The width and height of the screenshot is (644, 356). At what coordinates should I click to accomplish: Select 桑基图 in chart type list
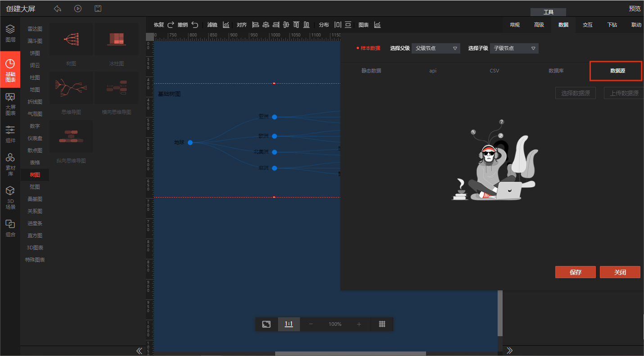(35, 199)
